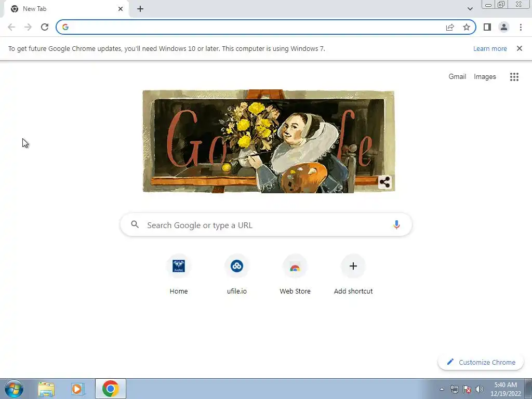This screenshot has width=532, height=399.
Task: Open the Web Store shortcut
Action: click(x=295, y=274)
